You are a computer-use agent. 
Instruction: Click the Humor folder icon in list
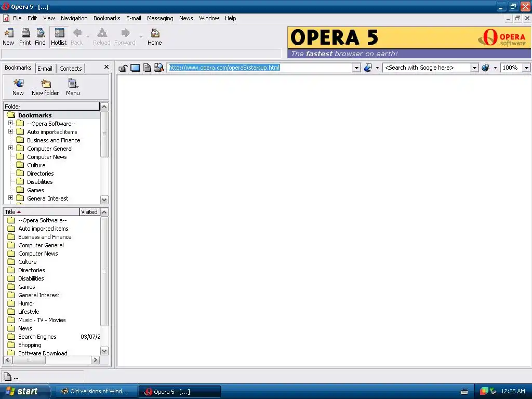coord(11,303)
